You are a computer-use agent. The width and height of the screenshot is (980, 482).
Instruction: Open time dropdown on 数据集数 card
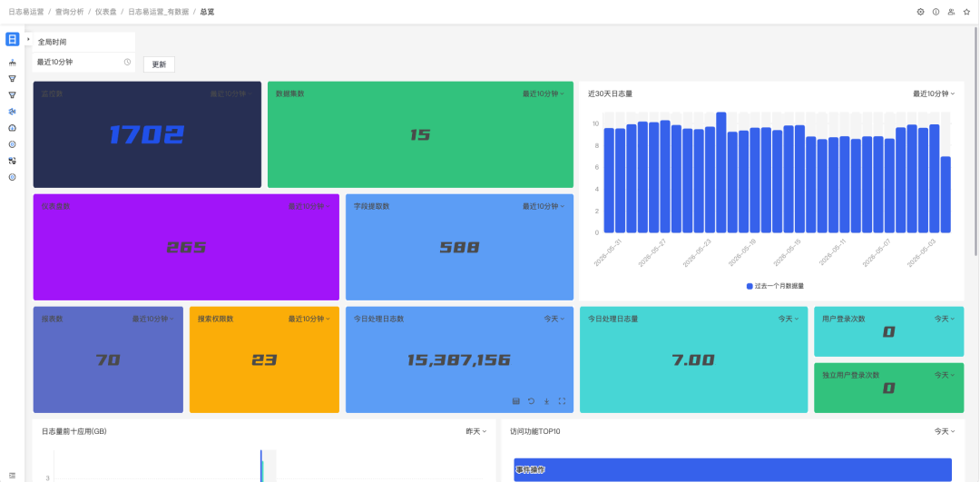pos(544,93)
